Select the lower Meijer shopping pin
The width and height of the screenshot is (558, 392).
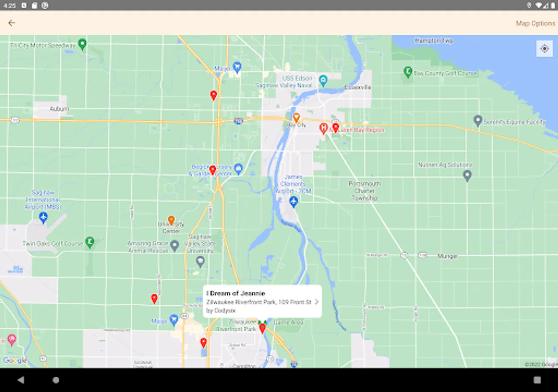coord(174,321)
